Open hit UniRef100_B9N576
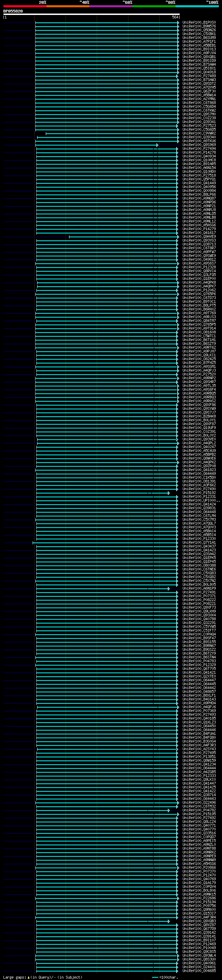The height and width of the screenshot is (980, 222). tap(199, 26)
